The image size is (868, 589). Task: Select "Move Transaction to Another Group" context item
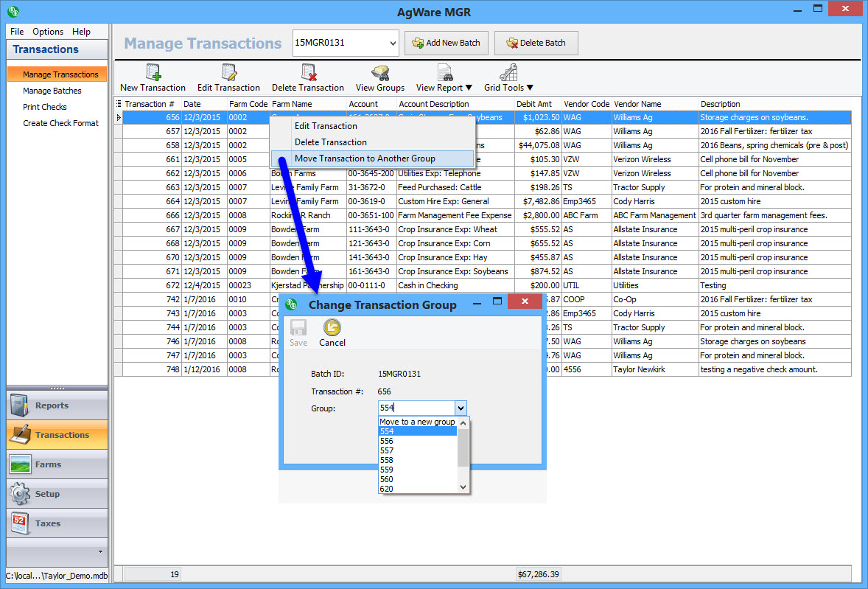365,158
